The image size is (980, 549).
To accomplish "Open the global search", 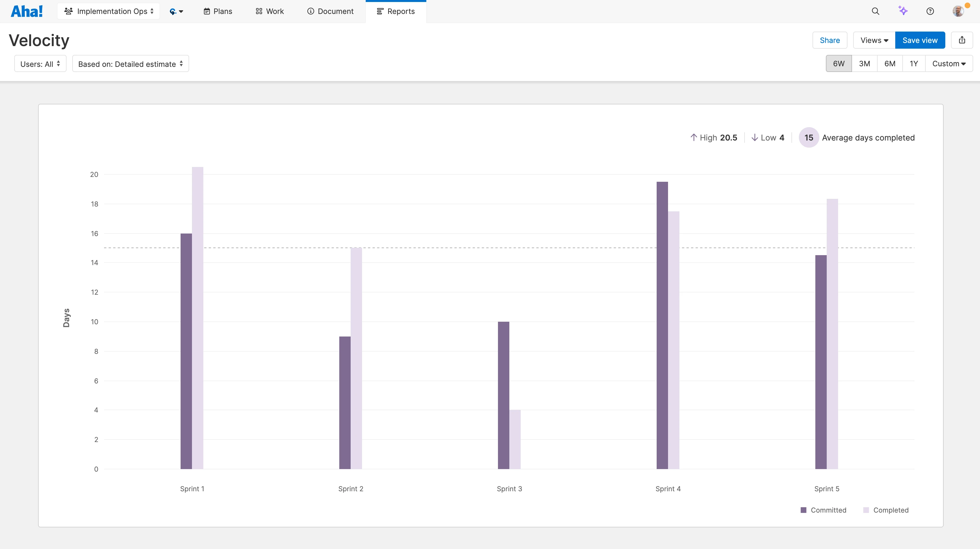I will (876, 11).
